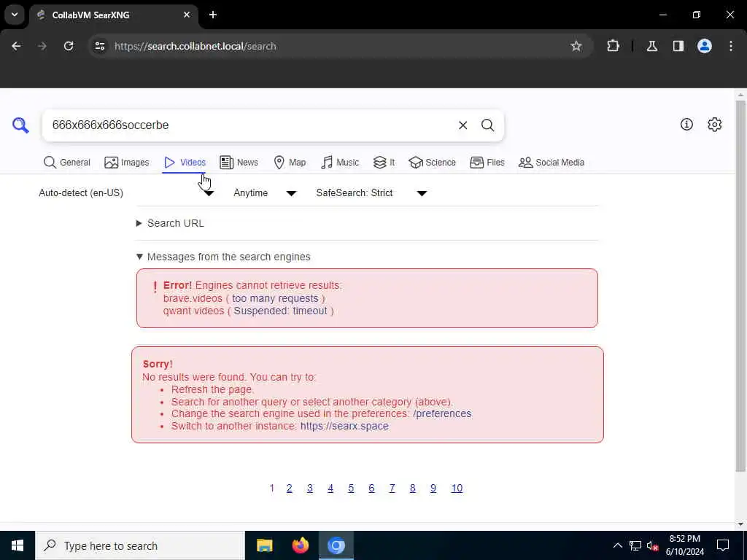Go to results page 2

289,488
